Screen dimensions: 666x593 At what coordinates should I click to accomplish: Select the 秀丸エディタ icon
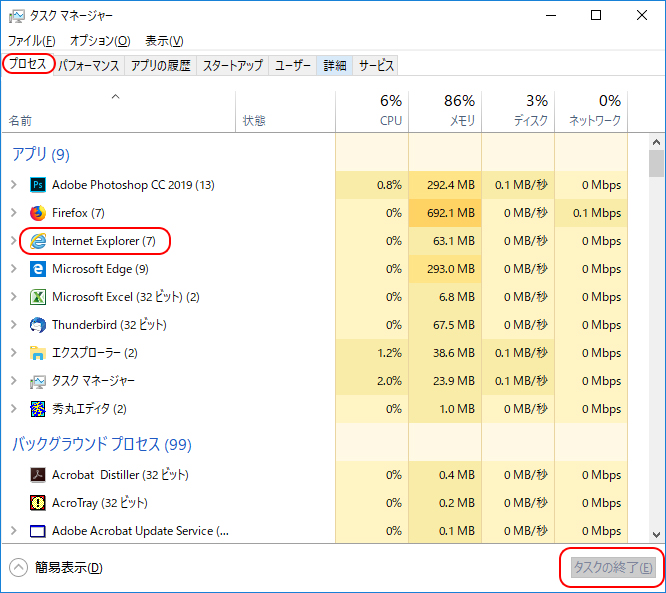pos(38,409)
